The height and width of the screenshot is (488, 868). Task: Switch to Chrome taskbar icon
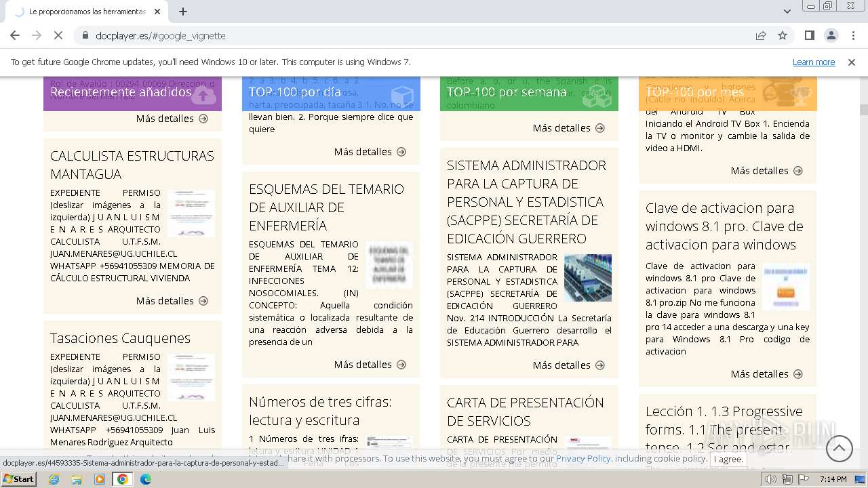123,479
